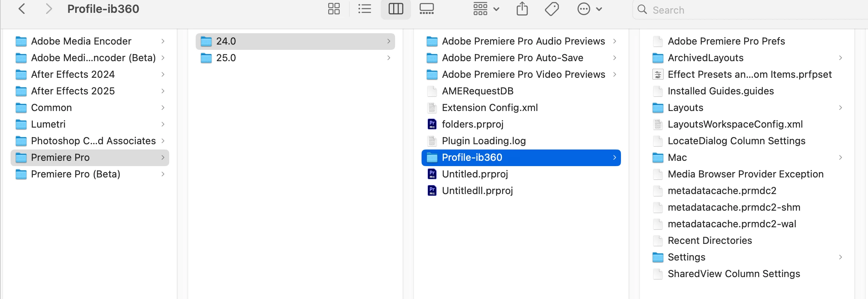868x299 pixels.
Task: Click the folders.prproj Premiere project icon
Action: [x=432, y=124]
